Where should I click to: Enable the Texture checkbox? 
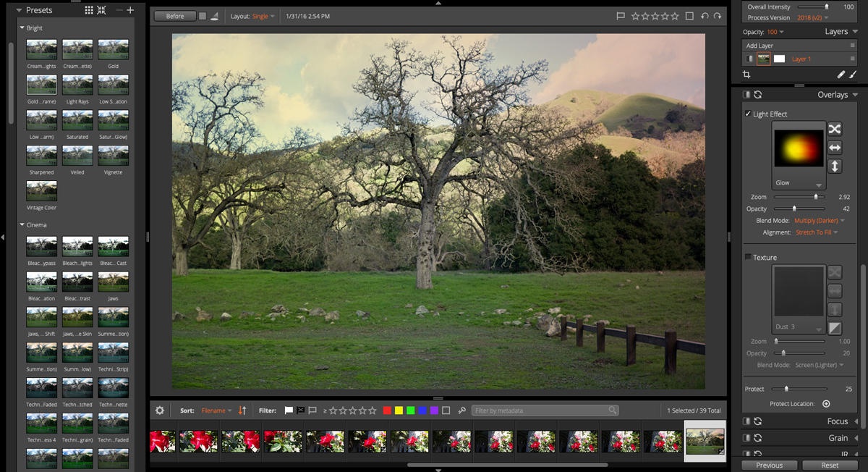[748, 257]
